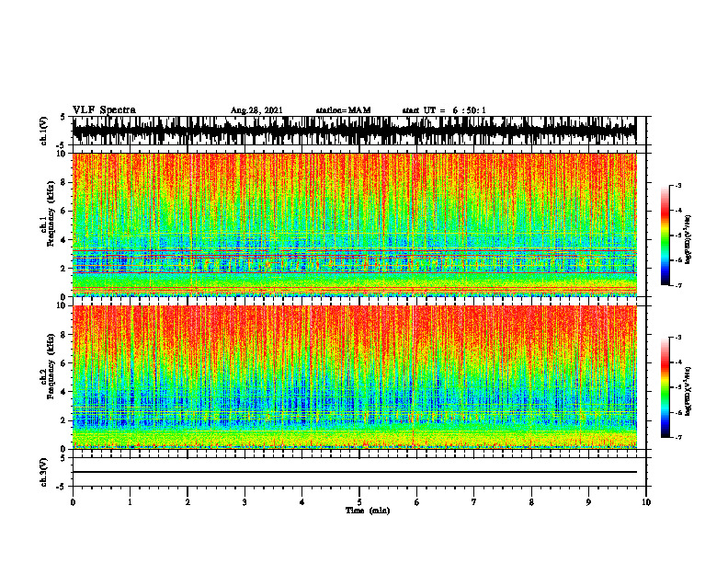Viewport: 728px width, 563px height.
Task: Click the "station=MAM" header label
Action: click(343, 110)
